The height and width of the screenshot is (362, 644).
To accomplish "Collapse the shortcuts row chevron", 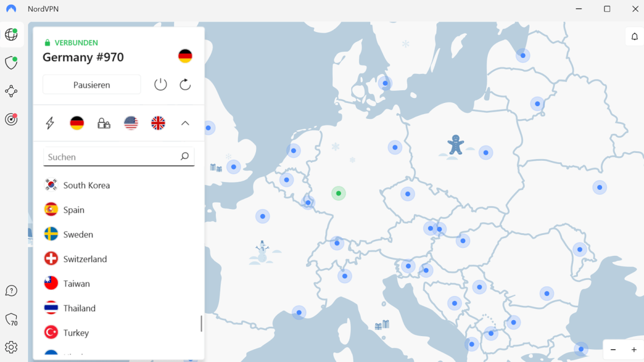I will click(x=185, y=123).
